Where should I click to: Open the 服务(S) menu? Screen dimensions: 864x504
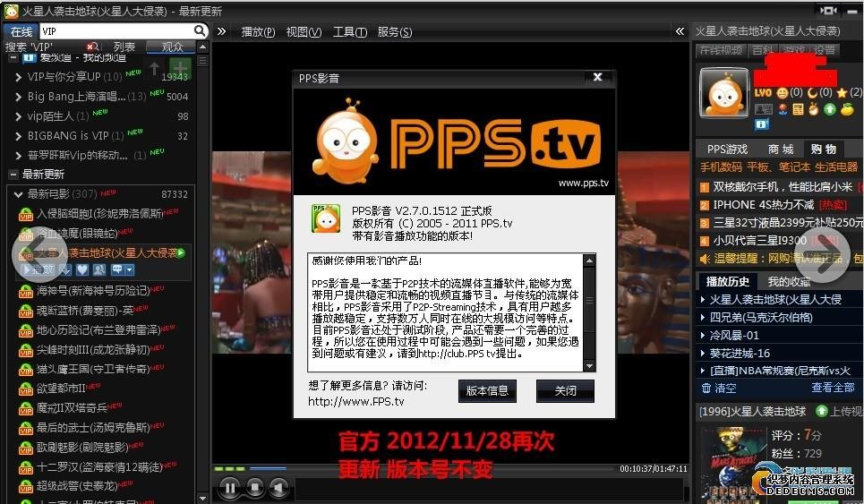395,32
